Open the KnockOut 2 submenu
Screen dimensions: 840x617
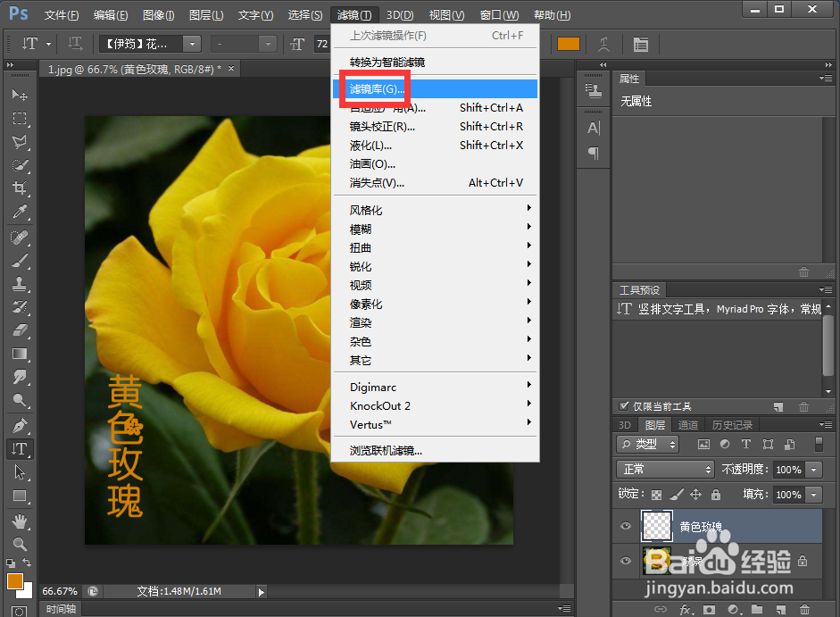pos(435,405)
